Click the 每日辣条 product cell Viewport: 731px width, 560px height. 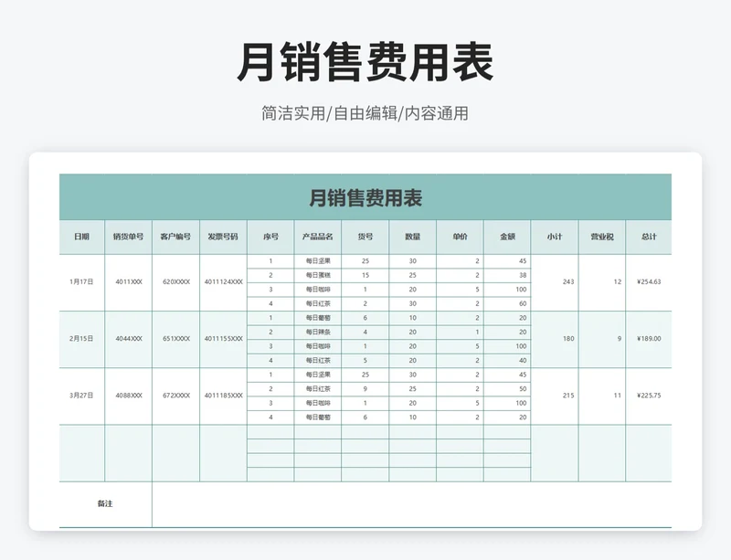pos(317,333)
